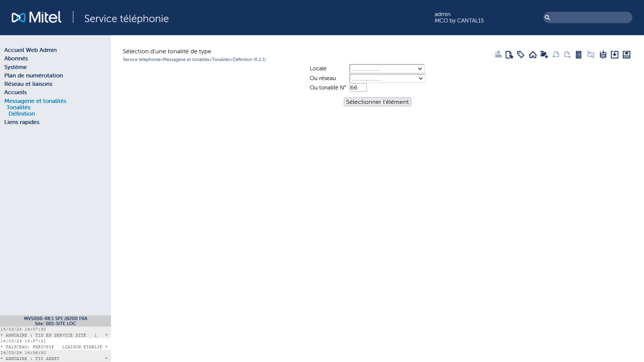
Task: Click the tag label icon
Action: tap(521, 55)
